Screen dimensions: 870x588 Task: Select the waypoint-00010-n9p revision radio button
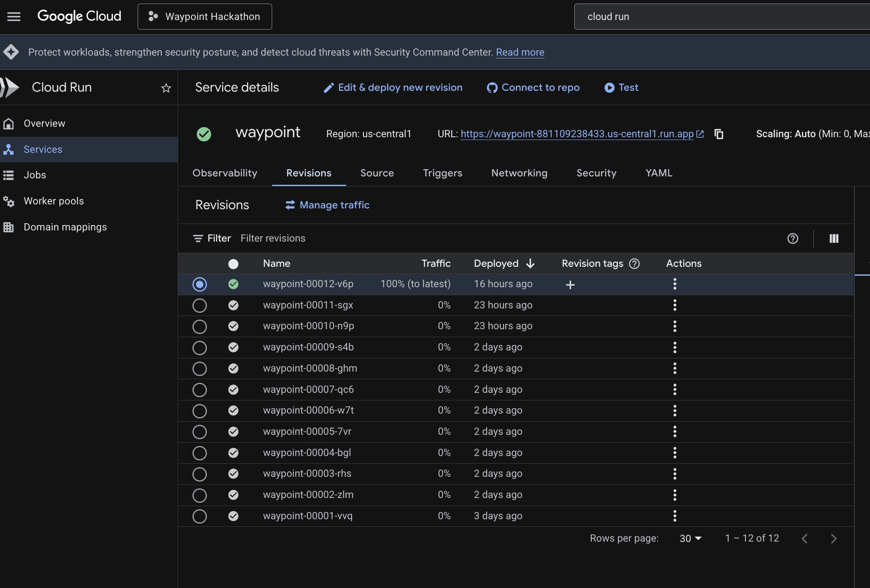click(x=200, y=326)
